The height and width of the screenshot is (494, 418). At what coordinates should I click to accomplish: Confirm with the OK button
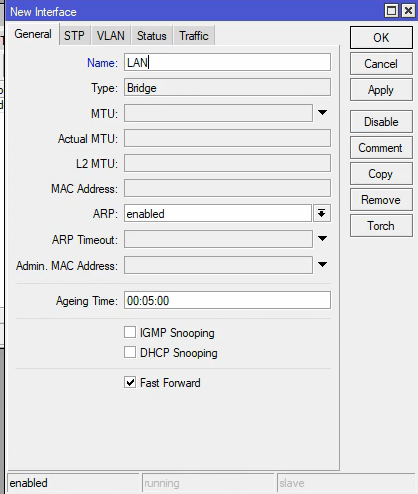[381, 38]
